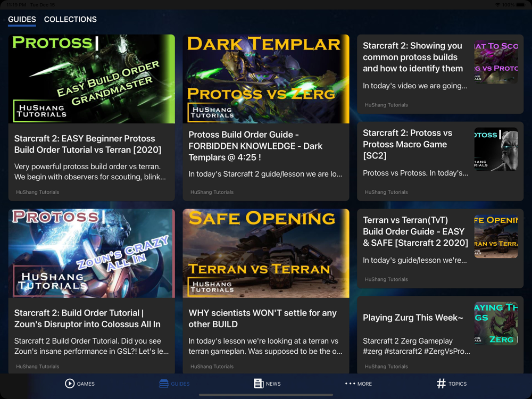Tap 'looking at a terran vs terran gameplan' description

coord(265,346)
